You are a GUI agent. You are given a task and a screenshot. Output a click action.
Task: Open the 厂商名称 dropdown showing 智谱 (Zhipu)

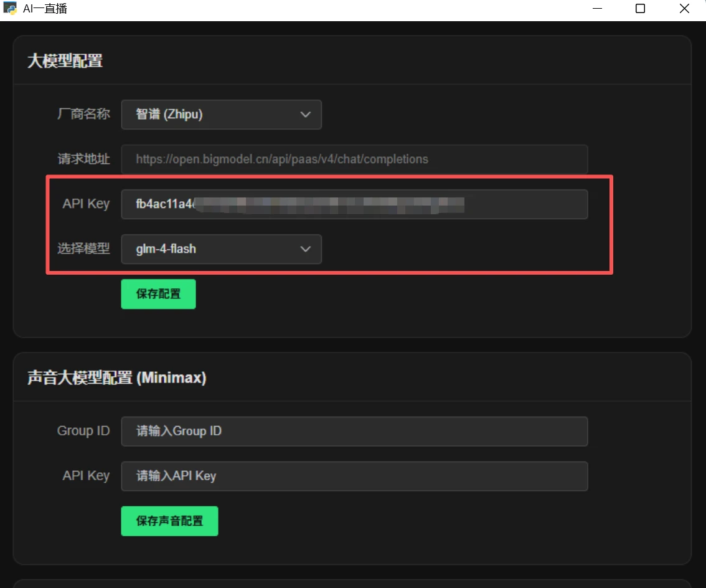221,115
